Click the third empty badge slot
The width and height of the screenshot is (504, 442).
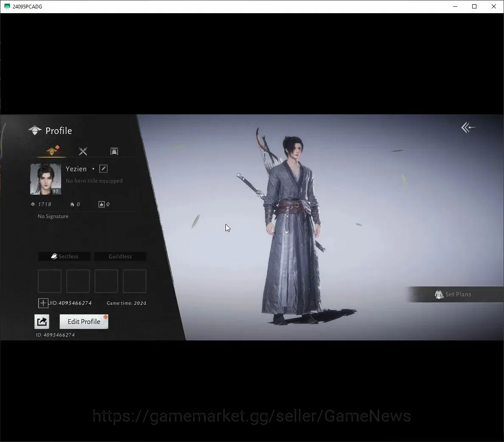point(106,281)
